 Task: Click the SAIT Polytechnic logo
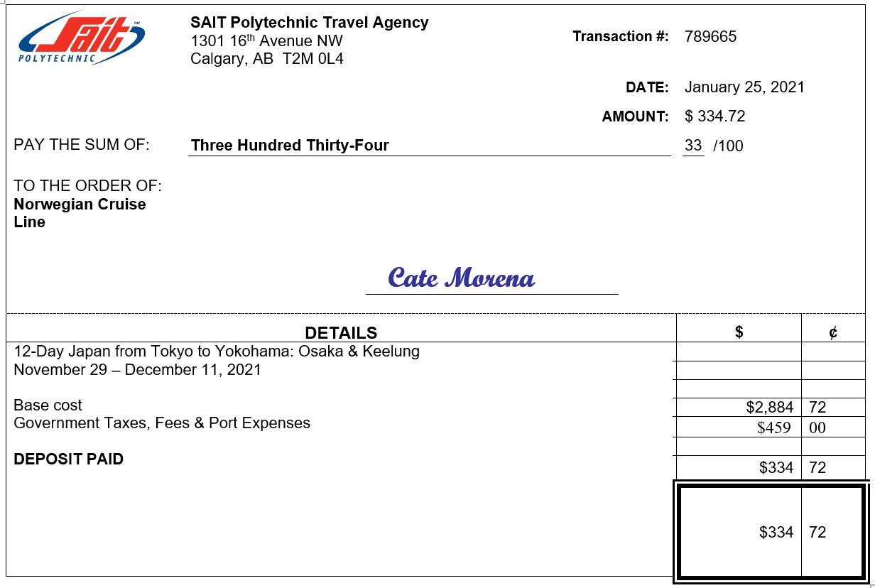coord(82,40)
